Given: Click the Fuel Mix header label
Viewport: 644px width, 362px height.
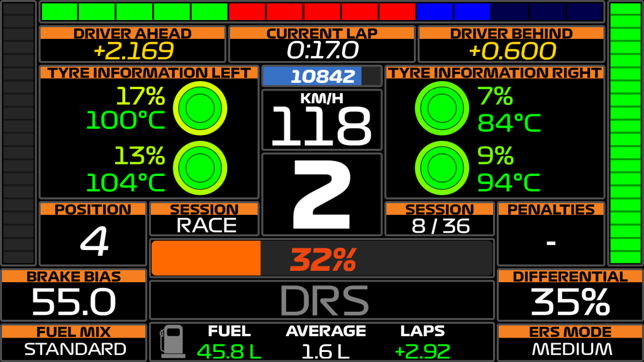Looking at the screenshot, I should pos(74,332).
